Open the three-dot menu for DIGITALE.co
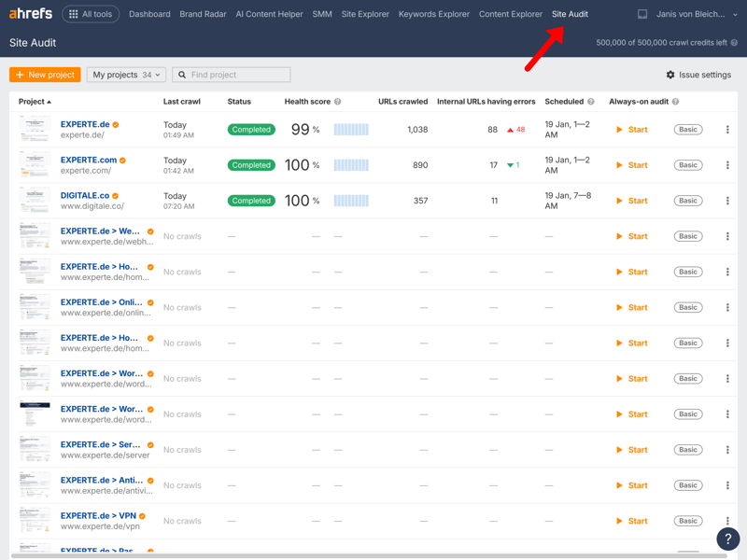Image resolution: width=747 pixels, height=560 pixels. [x=727, y=201]
